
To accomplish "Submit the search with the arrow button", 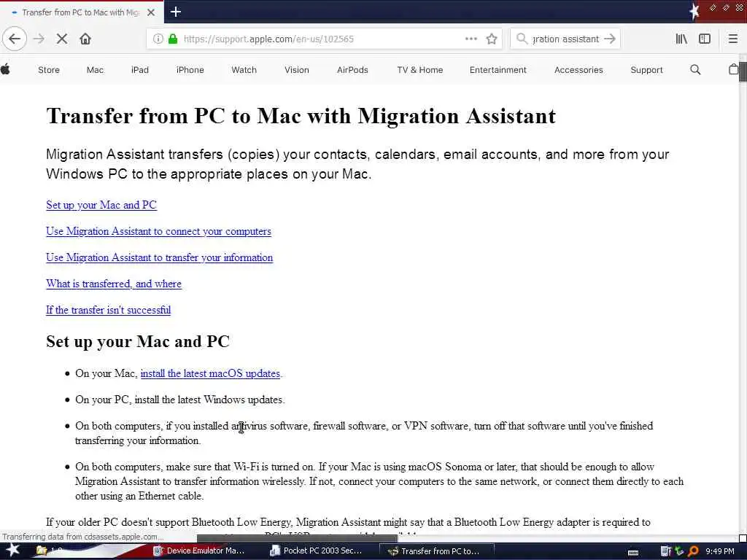I will (x=610, y=39).
